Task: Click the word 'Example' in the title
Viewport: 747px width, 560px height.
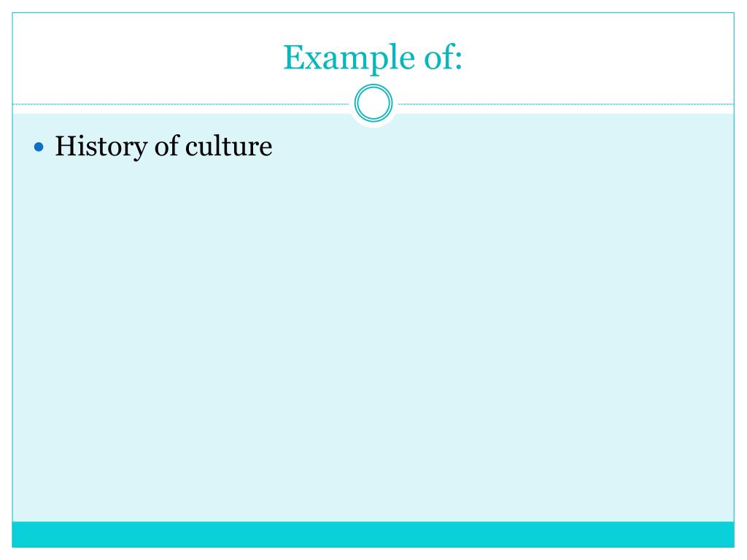Action: [349, 58]
